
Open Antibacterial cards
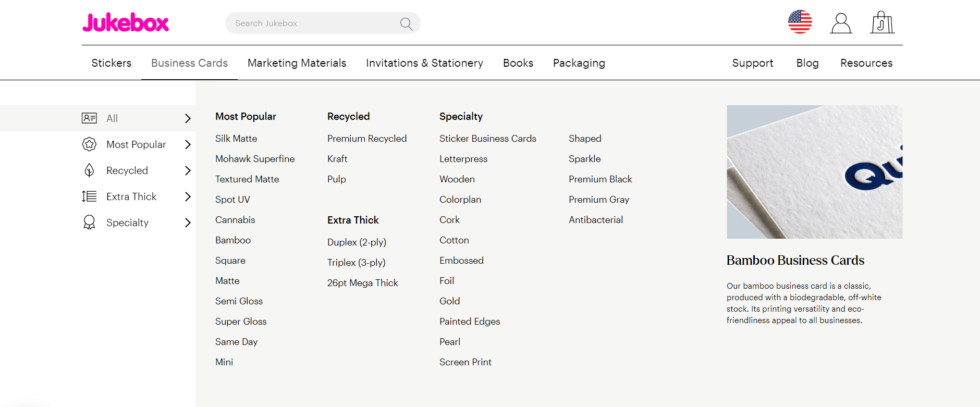[596, 220]
